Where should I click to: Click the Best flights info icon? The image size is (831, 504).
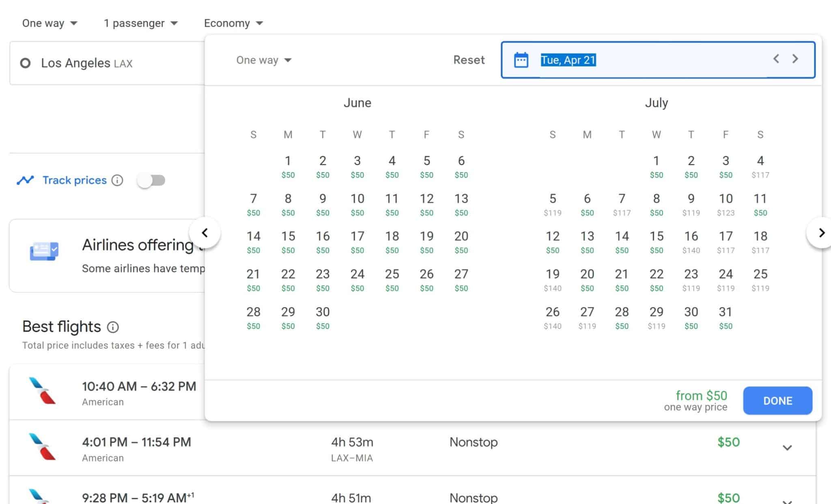113,327
